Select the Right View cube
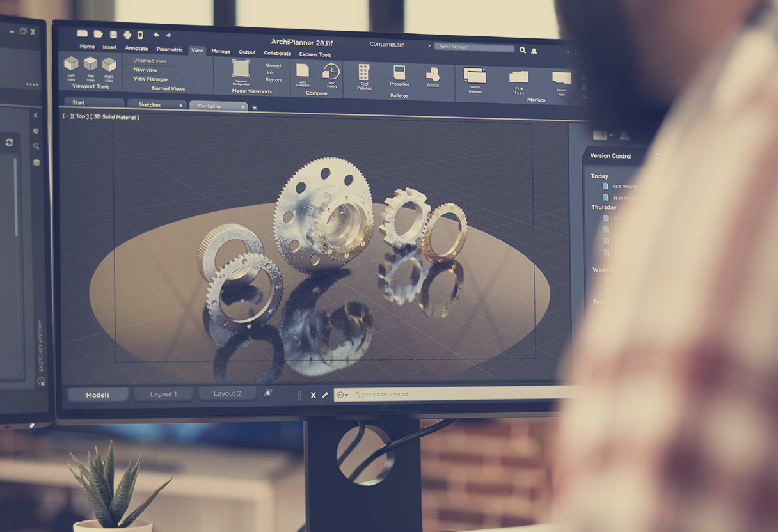The image size is (778, 532). coord(109,64)
